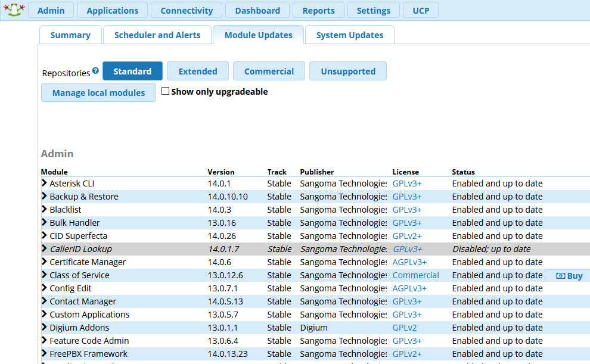Open the UCP menu item
The height and width of the screenshot is (364, 590).
[x=421, y=10]
